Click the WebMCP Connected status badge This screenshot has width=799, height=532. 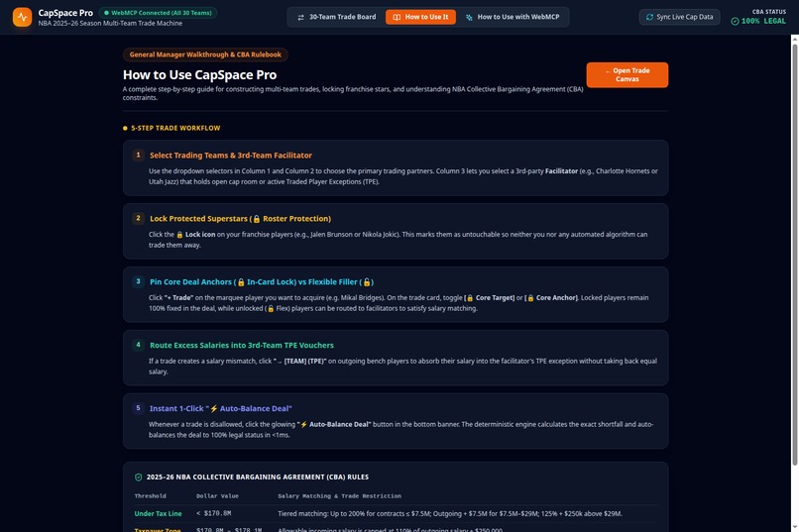(158, 13)
